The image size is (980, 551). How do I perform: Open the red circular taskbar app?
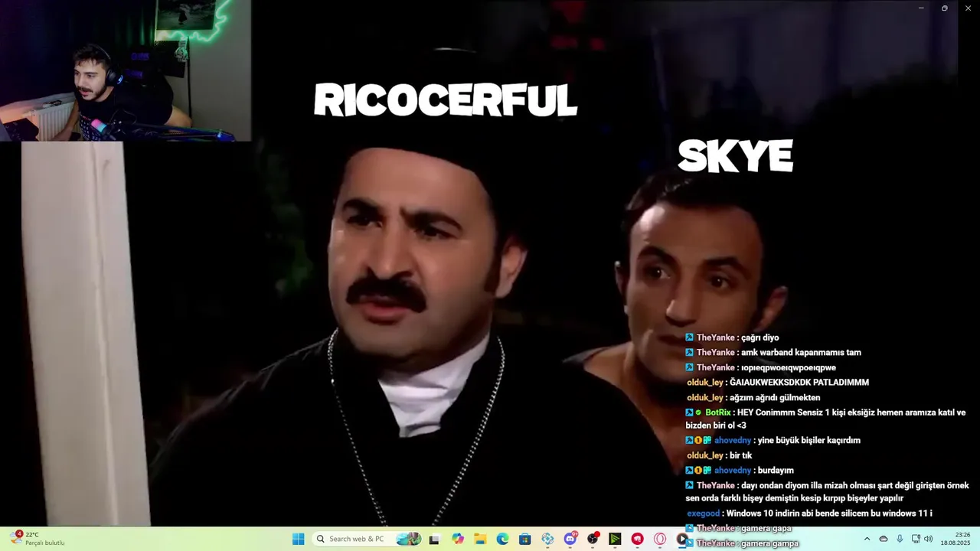(637, 539)
